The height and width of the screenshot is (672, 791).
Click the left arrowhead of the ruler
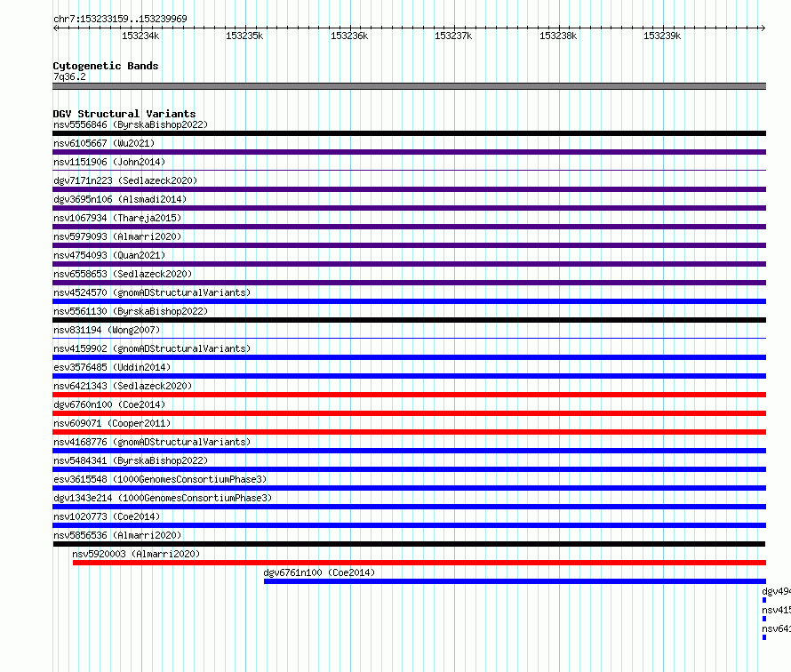pos(55,28)
